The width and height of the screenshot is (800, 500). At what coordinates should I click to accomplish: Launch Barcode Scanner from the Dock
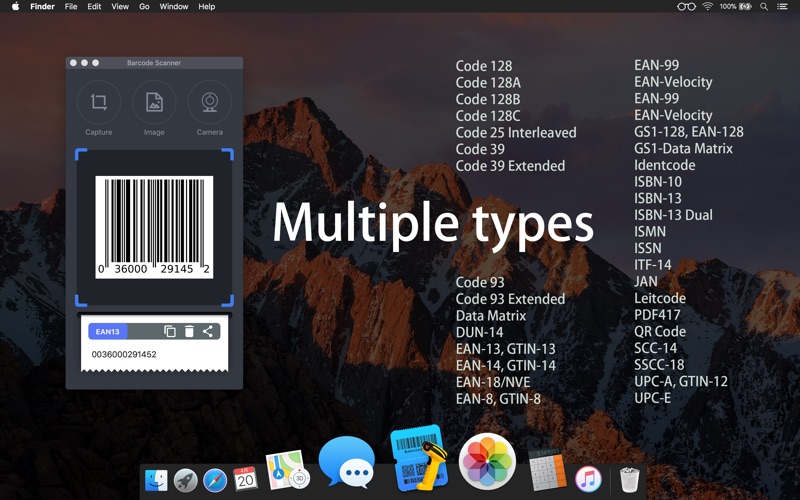[x=417, y=460]
